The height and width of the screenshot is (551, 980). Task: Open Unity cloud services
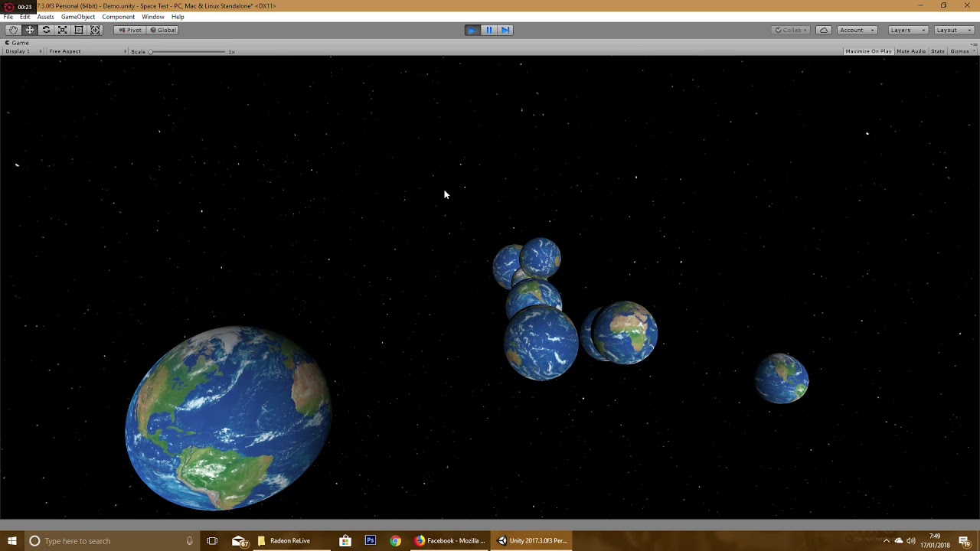tap(824, 30)
